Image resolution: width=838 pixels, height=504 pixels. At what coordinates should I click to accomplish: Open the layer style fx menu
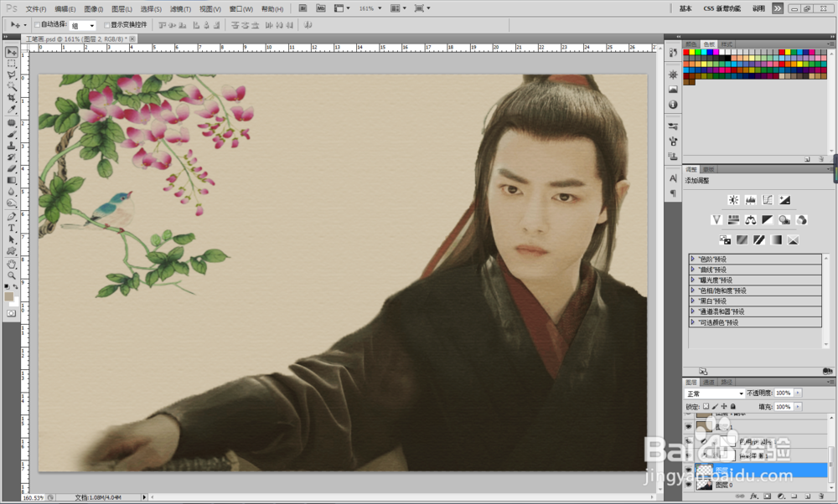click(x=754, y=496)
